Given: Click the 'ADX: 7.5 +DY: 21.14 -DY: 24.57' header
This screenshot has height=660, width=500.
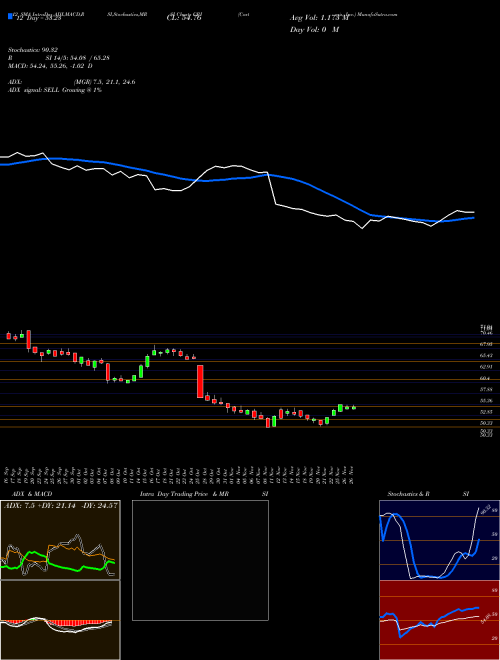Looking at the screenshot, I should pyautogui.click(x=60, y=505).
